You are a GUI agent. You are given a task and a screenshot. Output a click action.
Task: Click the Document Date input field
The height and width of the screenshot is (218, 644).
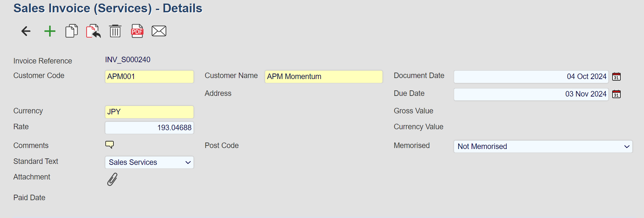point(531,77)
